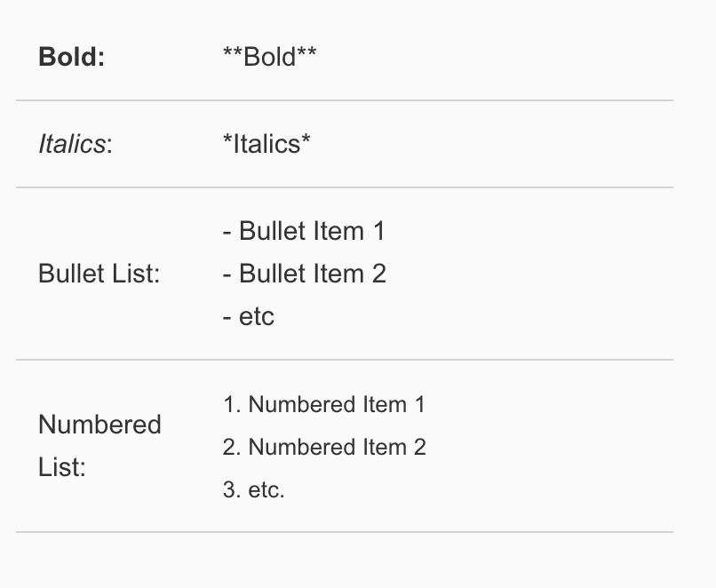This screenshot has height=588, width=716.
Task: Select the '2. Numbered Item 2' line
Action: coord(324,447)
